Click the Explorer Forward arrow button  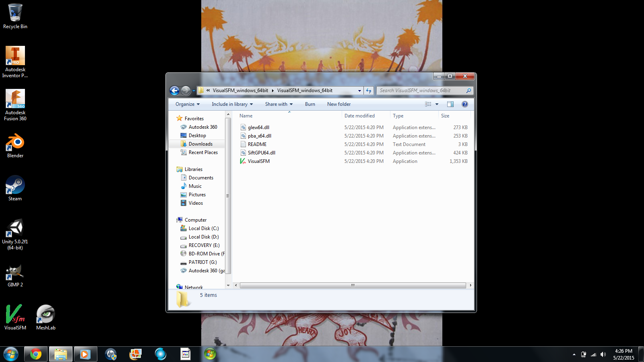click(186, 91)
